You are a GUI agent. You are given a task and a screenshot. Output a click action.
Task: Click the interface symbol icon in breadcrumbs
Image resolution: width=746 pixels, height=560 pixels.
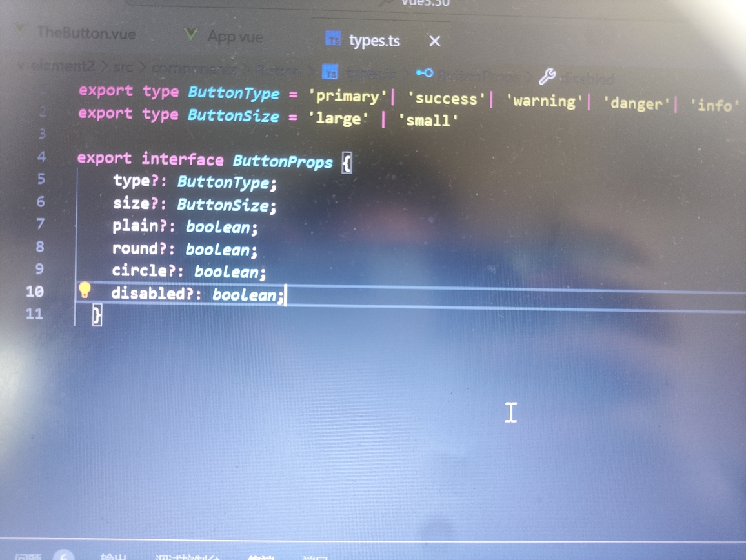(425, 74)
